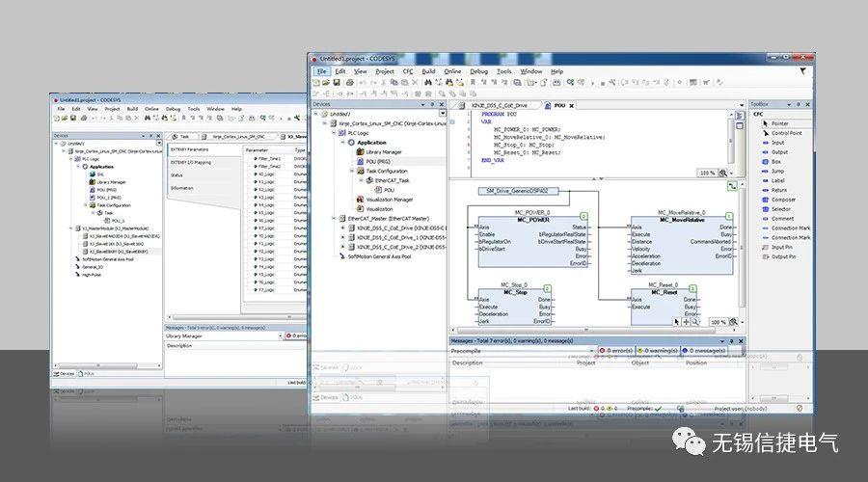Screen dimensions: 868x482
Task: Select the Box element in ToolBox
Action: point(772,162)
